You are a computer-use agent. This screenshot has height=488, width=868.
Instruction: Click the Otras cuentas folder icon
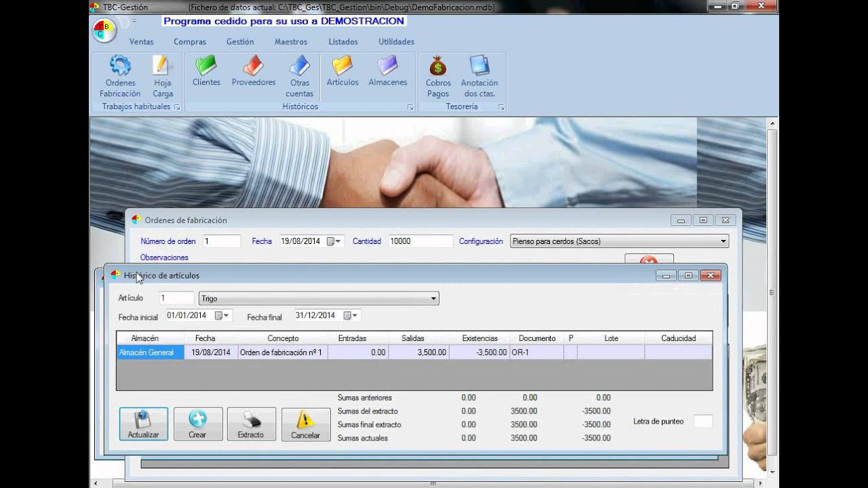coord(300,68)
